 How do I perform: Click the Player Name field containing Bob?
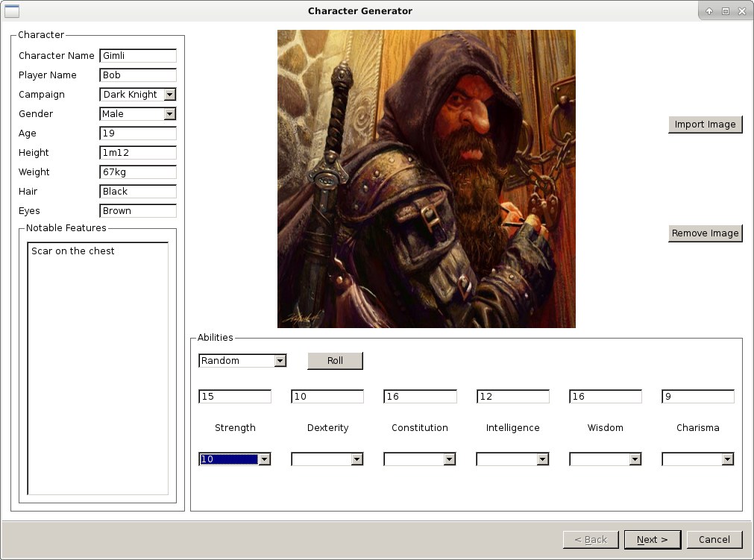point(138,75)
